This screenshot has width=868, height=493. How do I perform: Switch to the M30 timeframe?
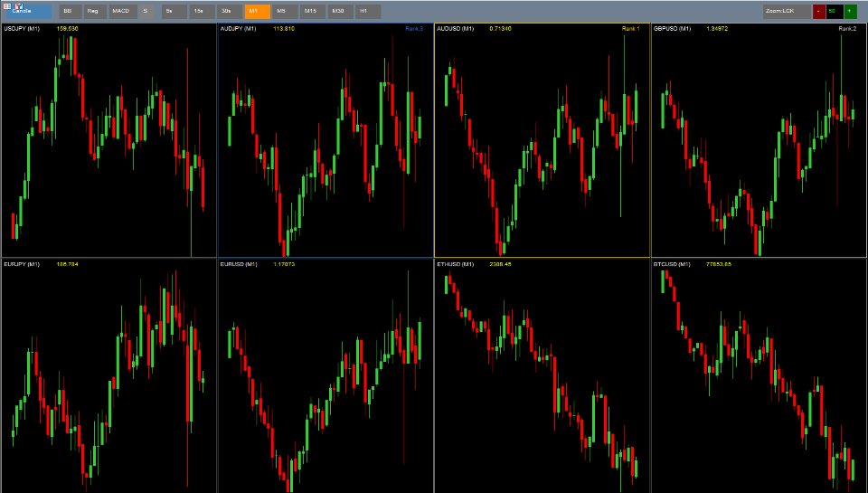(x=340, y=12)
